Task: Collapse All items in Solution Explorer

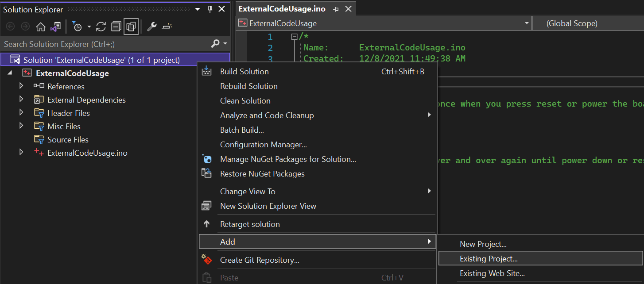Action: click(x=116, y=27)
